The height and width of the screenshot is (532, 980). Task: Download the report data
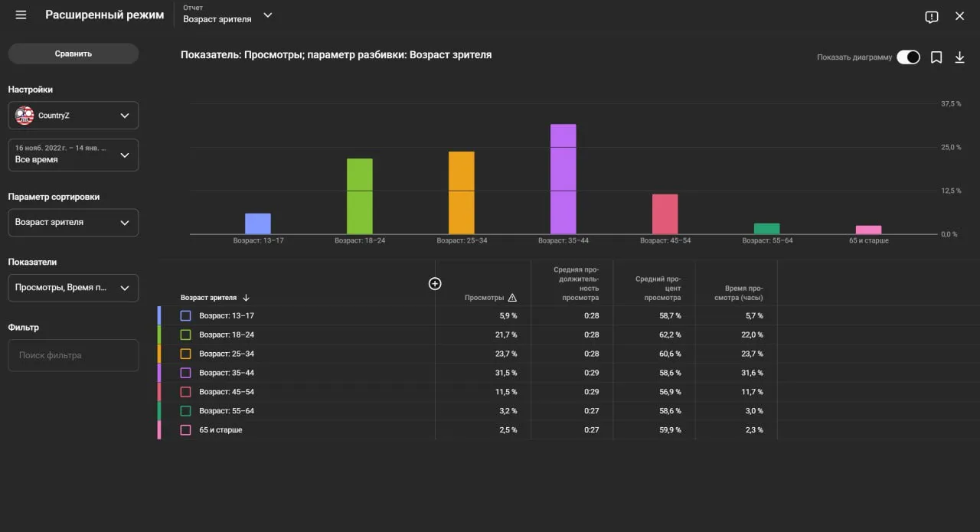pos(959,57)
